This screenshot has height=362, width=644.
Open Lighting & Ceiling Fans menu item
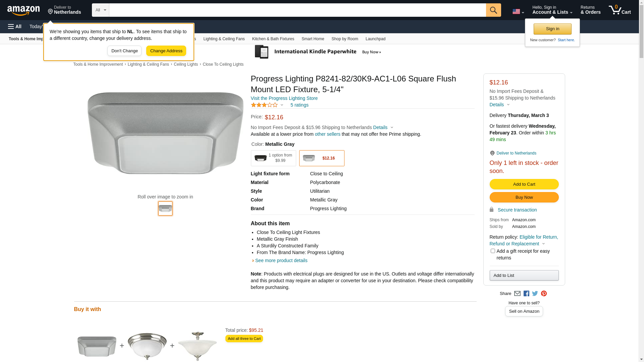tap(224, 39)
